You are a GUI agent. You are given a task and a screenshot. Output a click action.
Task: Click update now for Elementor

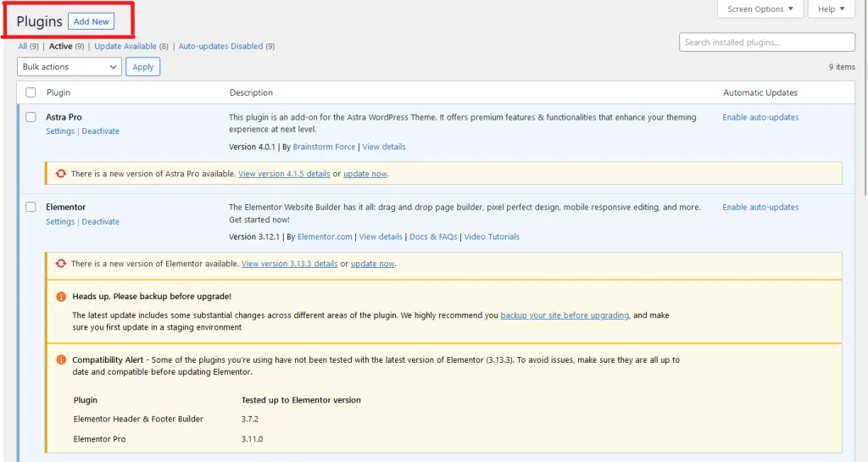click(373, 264)
